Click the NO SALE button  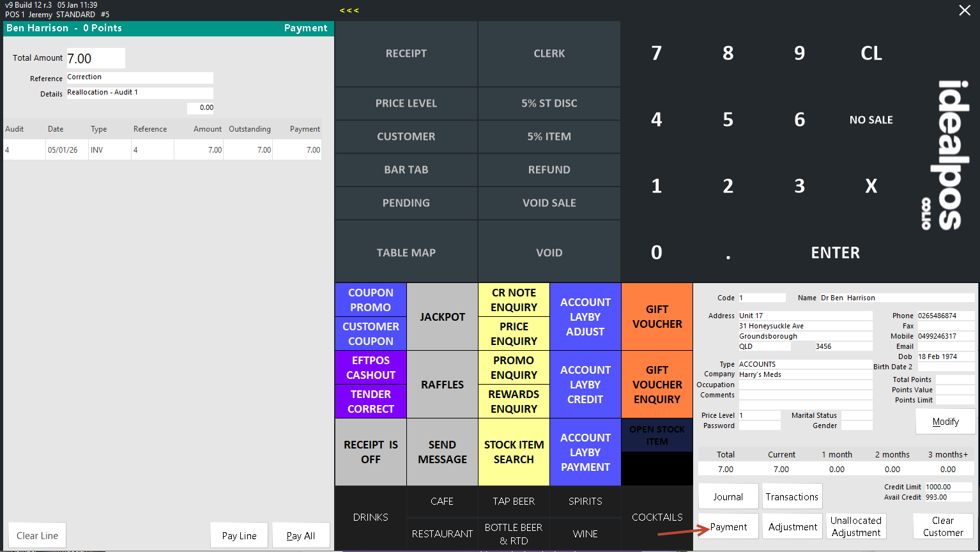click(871, 119)
